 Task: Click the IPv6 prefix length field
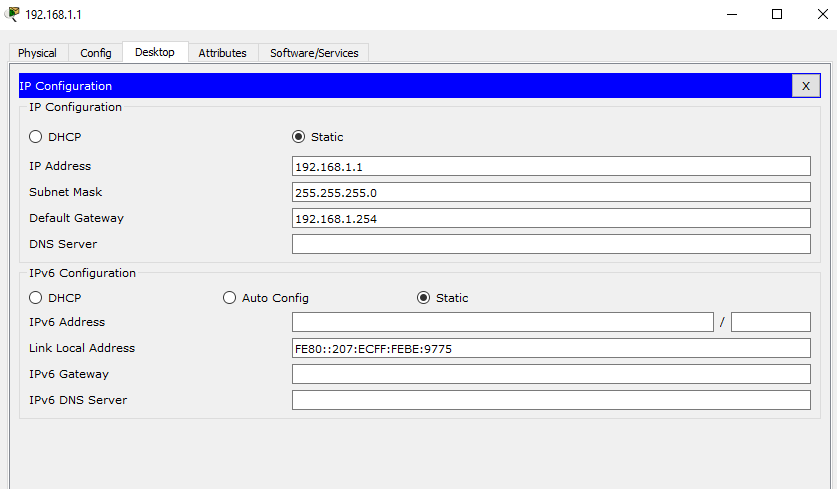771,322
